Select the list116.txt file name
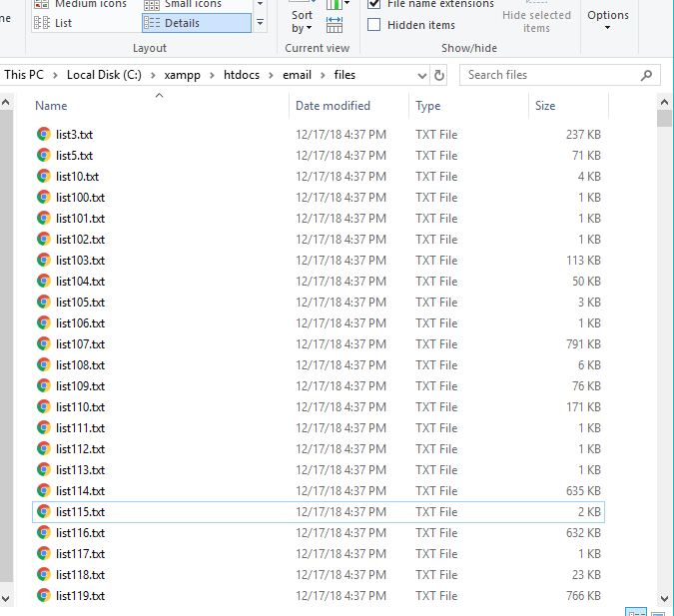The width and height of the screenshot is (674, 616). coord(81,533)
